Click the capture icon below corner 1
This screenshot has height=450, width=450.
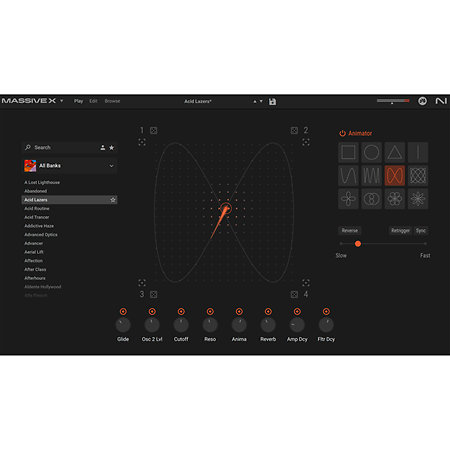pyautogui.click(x=142, y=142)
